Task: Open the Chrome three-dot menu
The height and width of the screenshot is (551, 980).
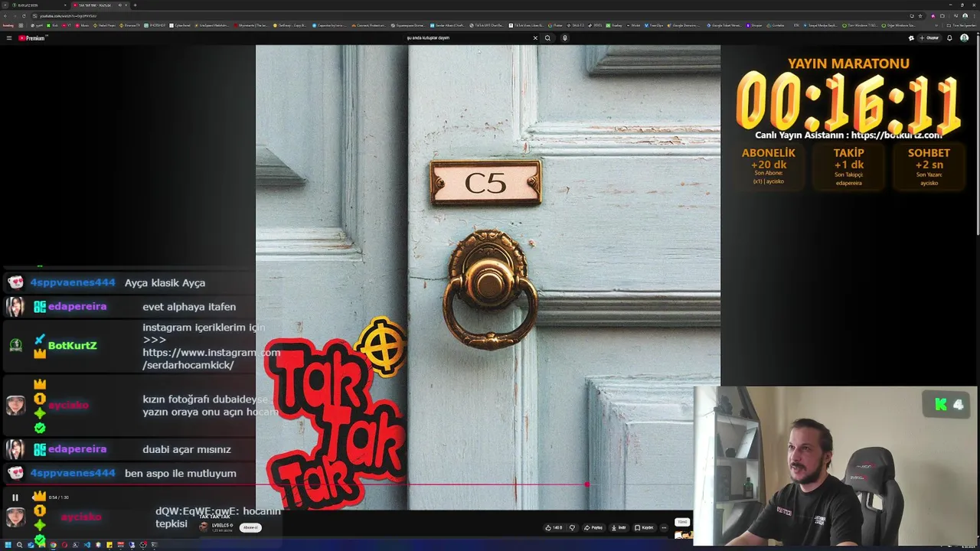Action: pos(974,16)
